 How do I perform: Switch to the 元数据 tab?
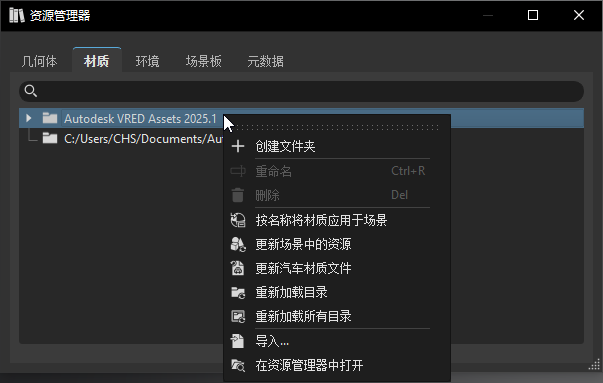(265, 61)
